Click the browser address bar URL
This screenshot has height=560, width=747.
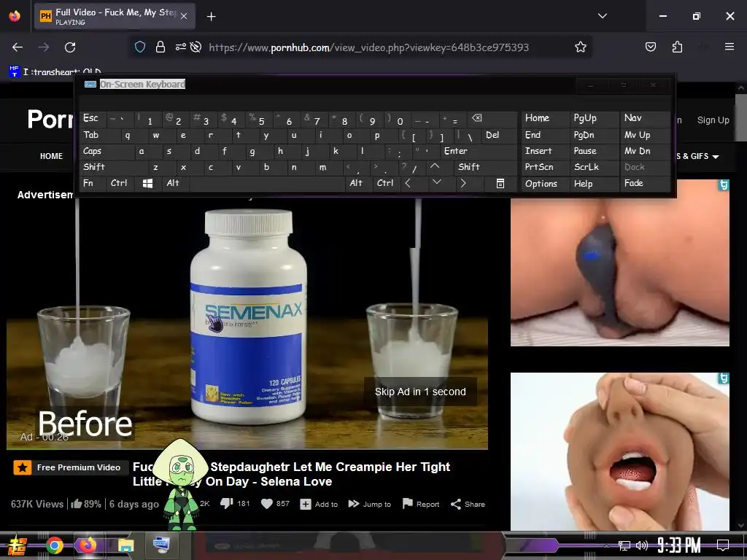click(x=368, y=47)
